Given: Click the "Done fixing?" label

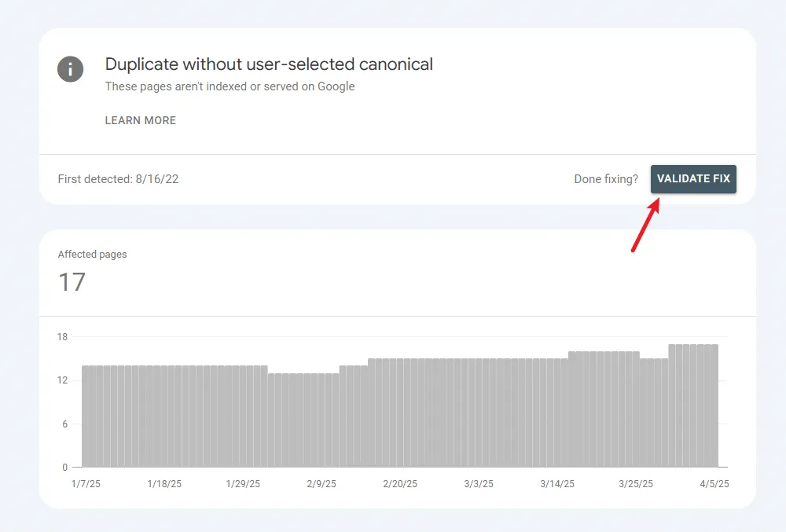Looking at the screenshot, I should (605, 179).
